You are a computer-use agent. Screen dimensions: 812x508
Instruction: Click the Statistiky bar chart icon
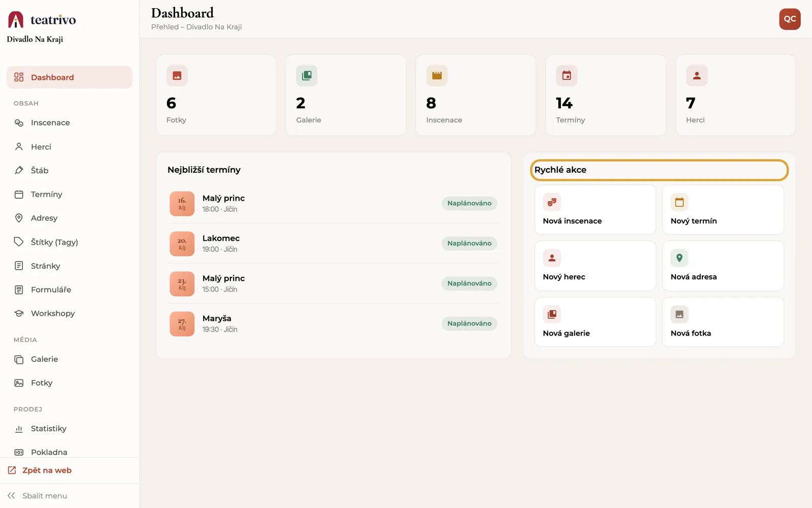point(19,429)
